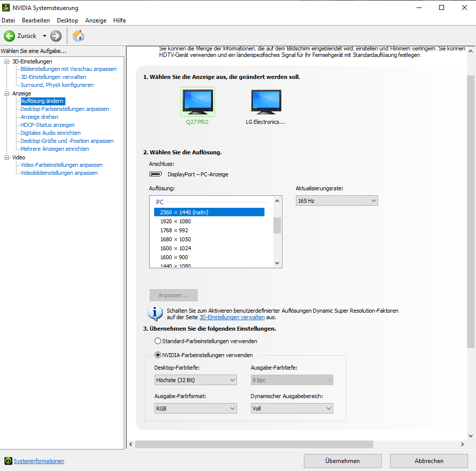Click the Systeminformationen icon at bottom left

pos(8,461)
